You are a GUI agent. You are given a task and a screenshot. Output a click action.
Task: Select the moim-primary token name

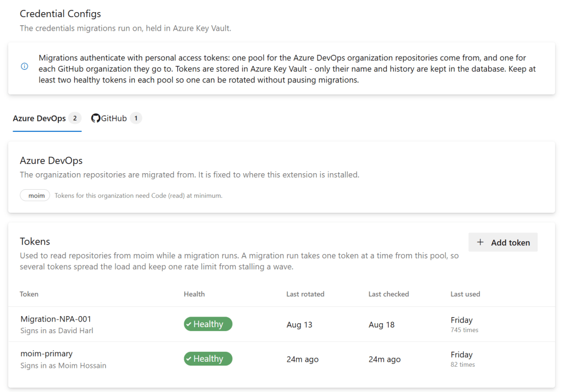[46, 354]
